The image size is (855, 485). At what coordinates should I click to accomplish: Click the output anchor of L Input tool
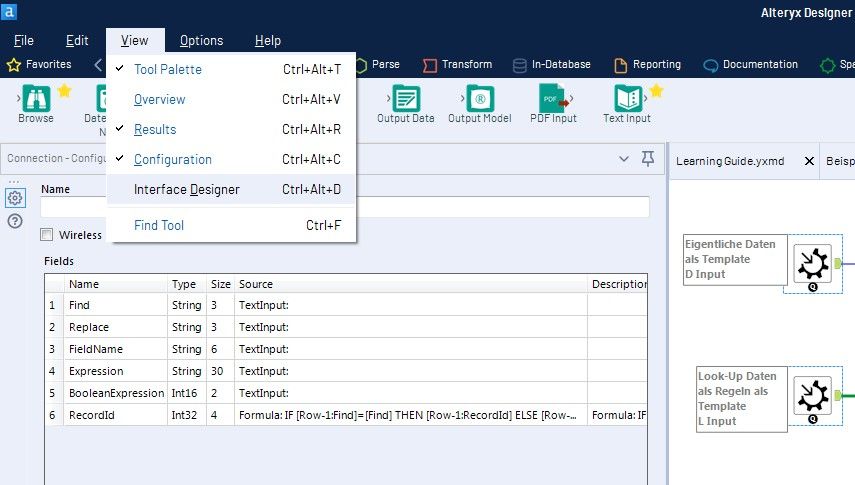pyautogui.click(x=838, y=395)
